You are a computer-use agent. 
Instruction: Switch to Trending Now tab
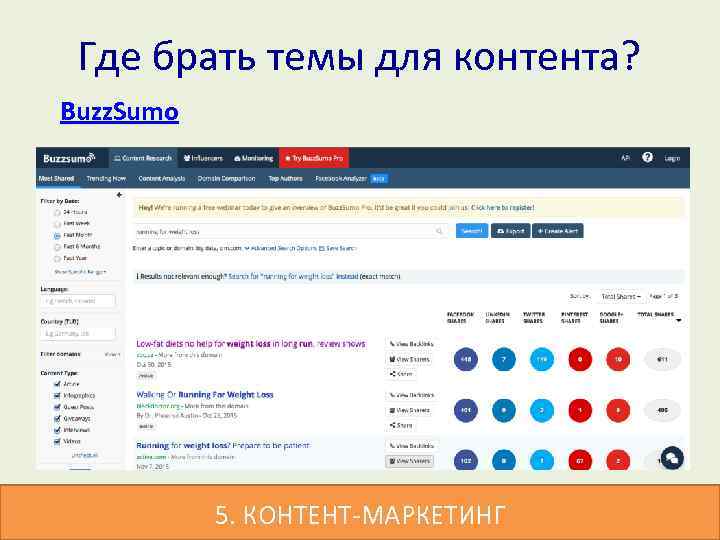pos(106,178)
